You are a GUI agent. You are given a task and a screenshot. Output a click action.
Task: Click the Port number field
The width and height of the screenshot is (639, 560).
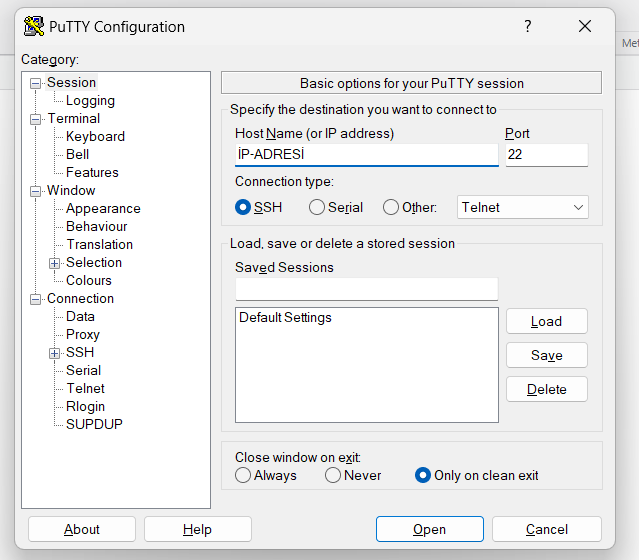(546, 154)
